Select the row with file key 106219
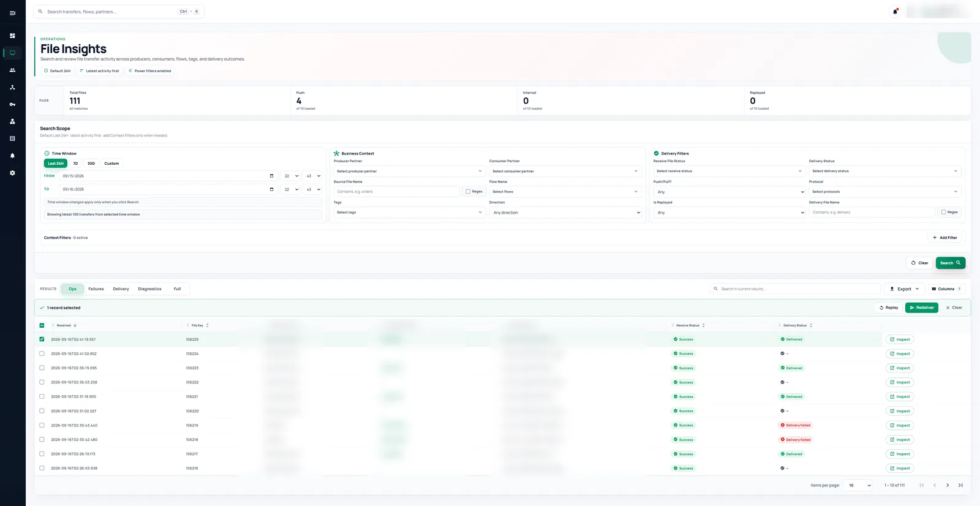Image resolution: width=980 pixels, height=506 pixels. pos(42,425)
